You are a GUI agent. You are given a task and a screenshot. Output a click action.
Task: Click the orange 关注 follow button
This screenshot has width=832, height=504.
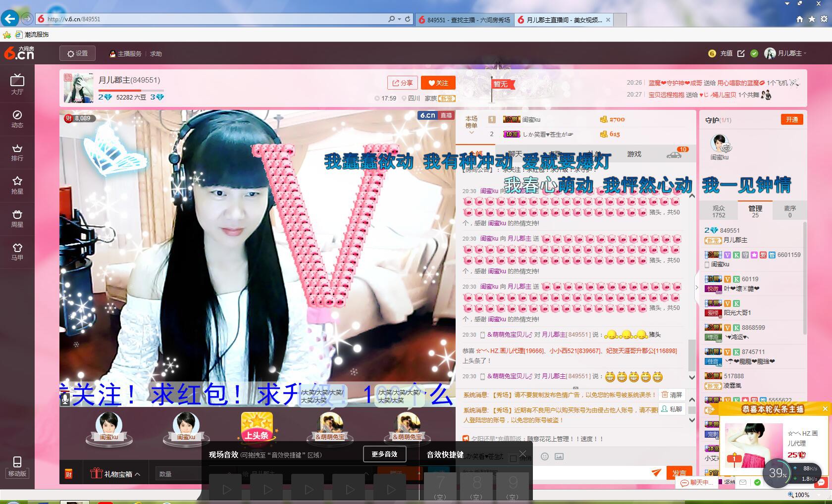(438, 83)
